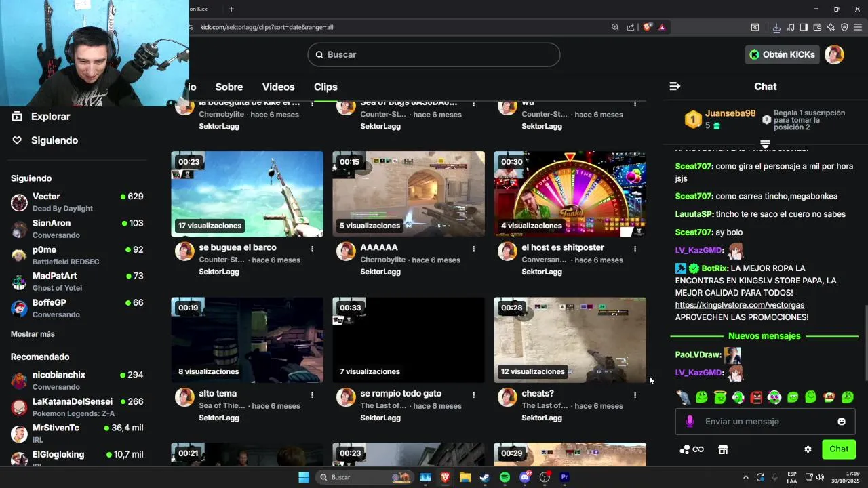The width and height of the screenshot is (868, 488).
Task: Insert the red angry face emote
Action: coord(756,397)
